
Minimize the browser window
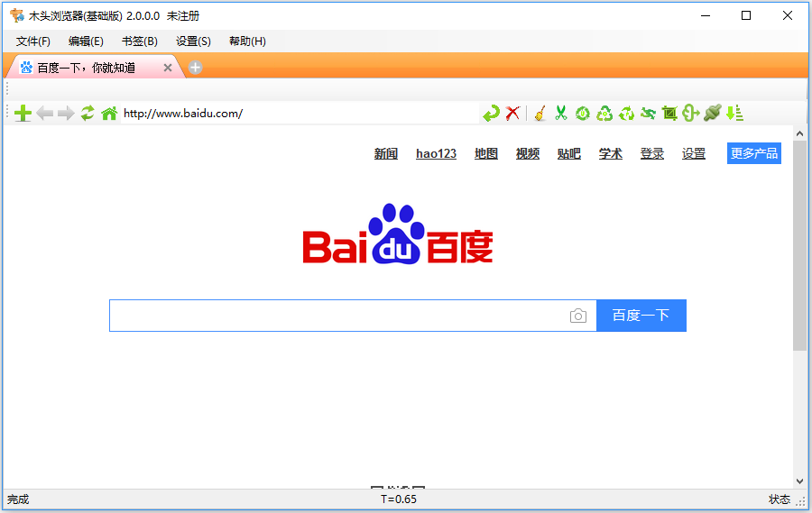tap(706, 15)
